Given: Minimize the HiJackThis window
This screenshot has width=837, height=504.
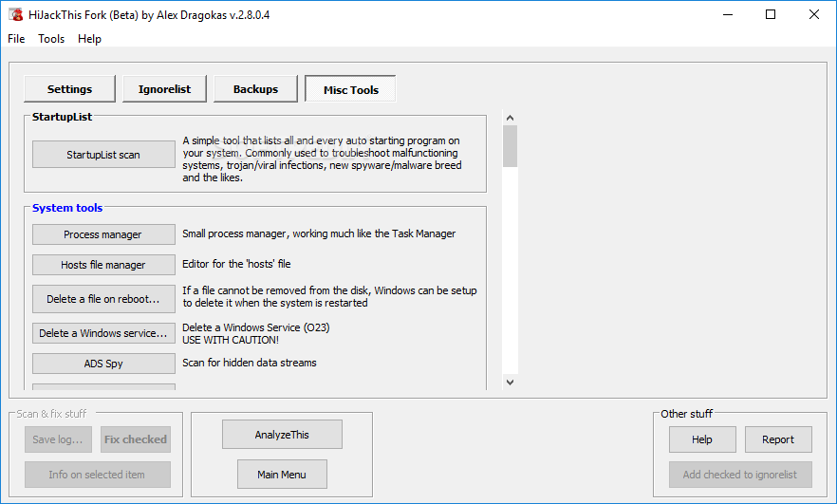Looking at the screenshot, I should 728,14.
